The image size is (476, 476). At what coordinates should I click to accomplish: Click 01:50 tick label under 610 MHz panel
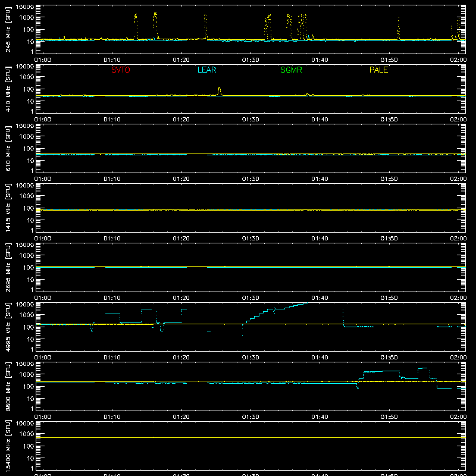click(x=389, y=179)
